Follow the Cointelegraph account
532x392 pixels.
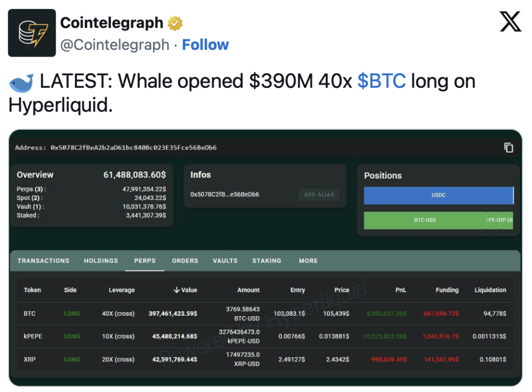pyautogui.click(x=205, y=45)
